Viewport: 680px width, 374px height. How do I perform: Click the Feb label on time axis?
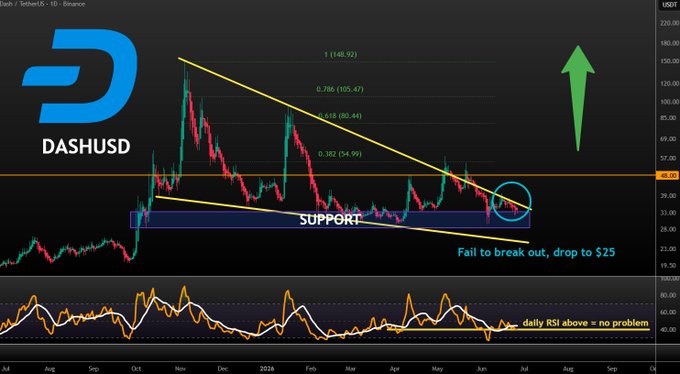310,369
